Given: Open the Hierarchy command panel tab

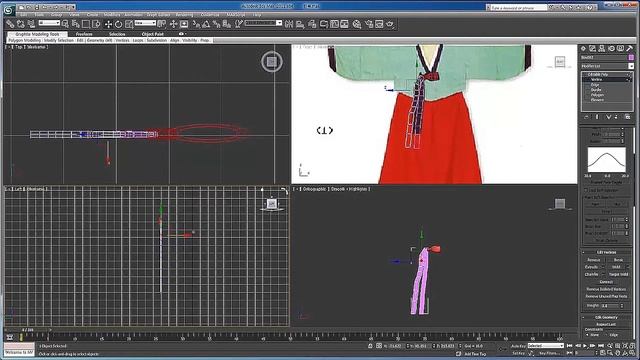Looking at the screenshot, I should point(602,49).
